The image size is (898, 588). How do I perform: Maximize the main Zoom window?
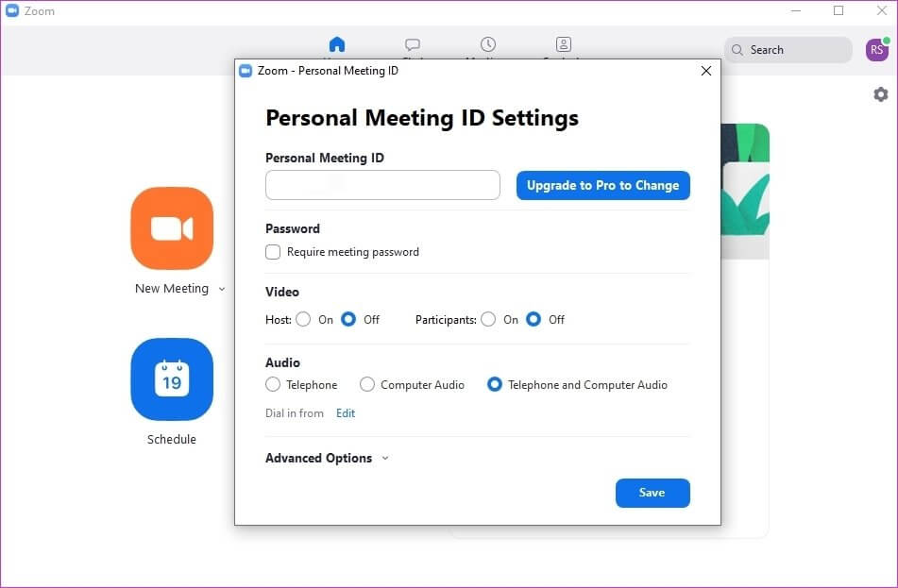coord(839,10)
